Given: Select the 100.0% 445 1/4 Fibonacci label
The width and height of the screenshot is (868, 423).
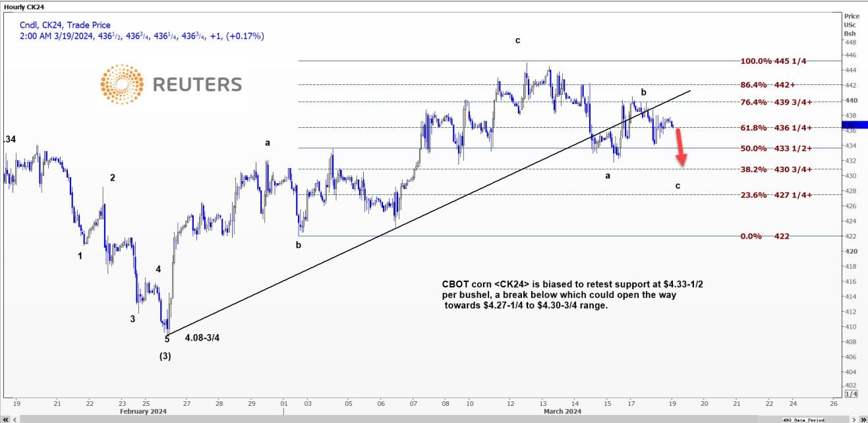Looking at the screenshot, I should pyautogui.click(x=774, y=61).
